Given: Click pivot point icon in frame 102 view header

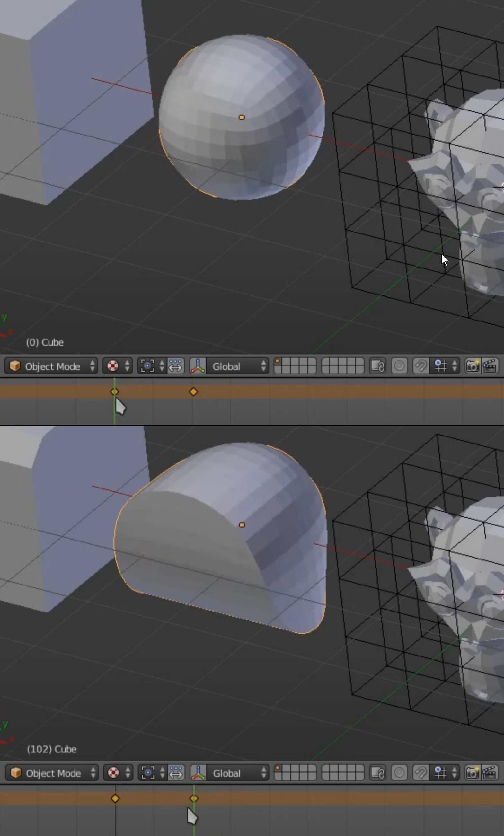Looking at the screenshot, I should pyautogui.click(x=148, y=773).
